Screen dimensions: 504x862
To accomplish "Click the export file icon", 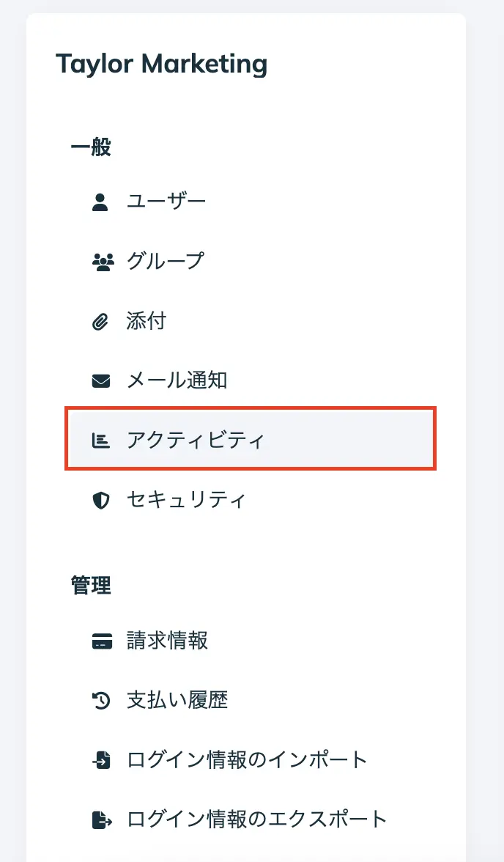I will (x=101, y=819).
